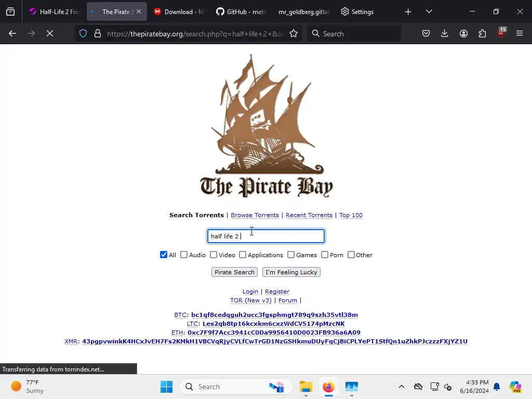This screenshot has width=532, height=399.
Task: Switch to the mr_goldberg gitlab tab
Action: (303, 11)
